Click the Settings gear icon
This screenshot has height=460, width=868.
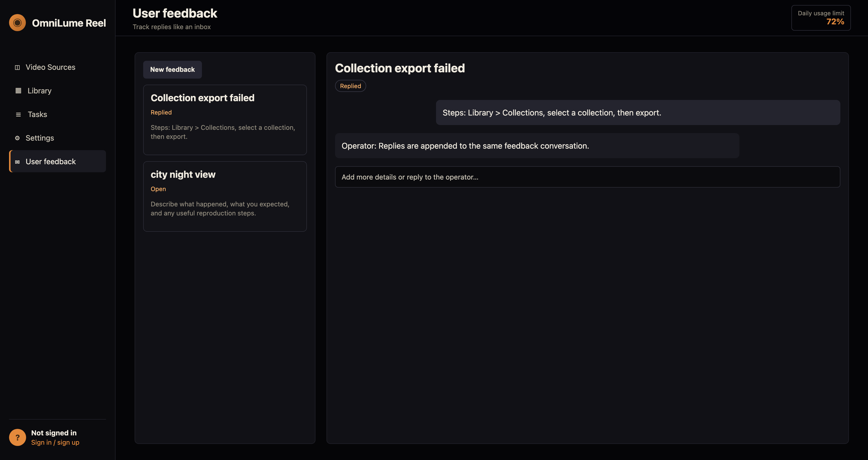point(17,138)
